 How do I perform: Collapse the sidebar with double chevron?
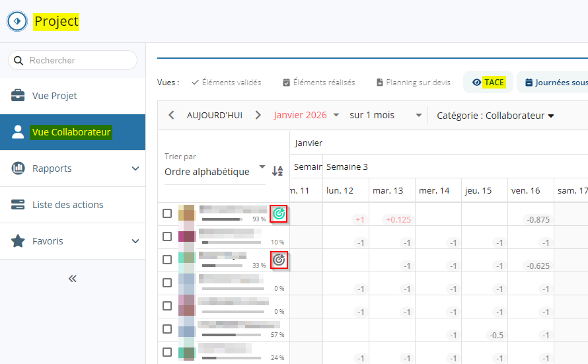[73, 279]
